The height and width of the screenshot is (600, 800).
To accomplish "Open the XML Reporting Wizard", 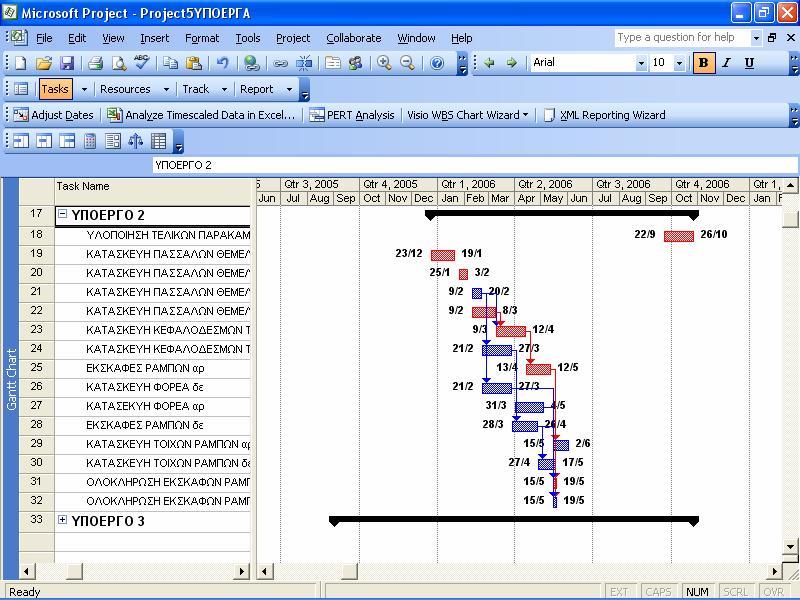I will click(605, 115).
